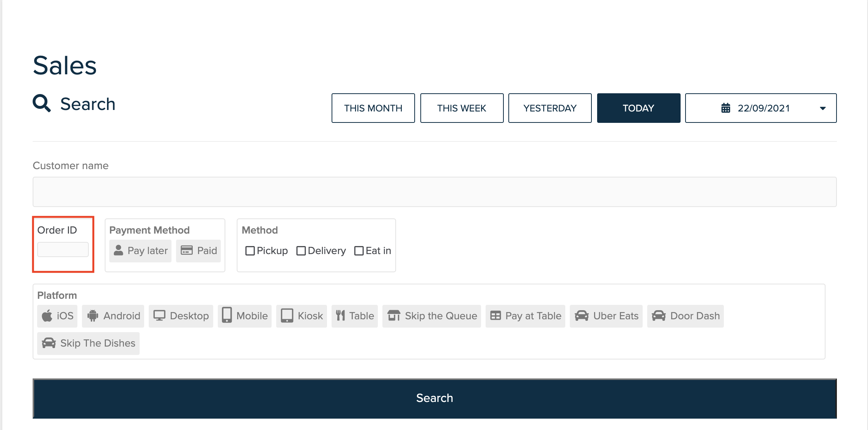Screen dimensions: 868x430
Task: Select the Pay at Table platform
Action: click(x=525, y=315)
